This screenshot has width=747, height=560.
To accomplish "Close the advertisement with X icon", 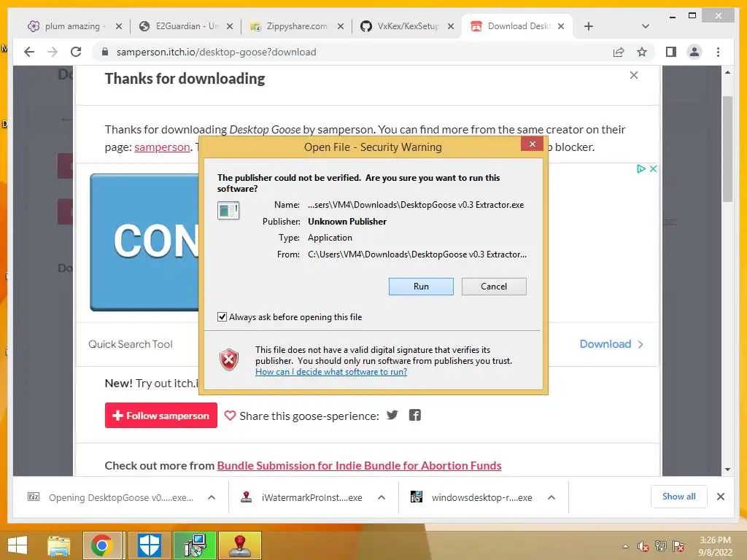I will click(x=653, y=168).
